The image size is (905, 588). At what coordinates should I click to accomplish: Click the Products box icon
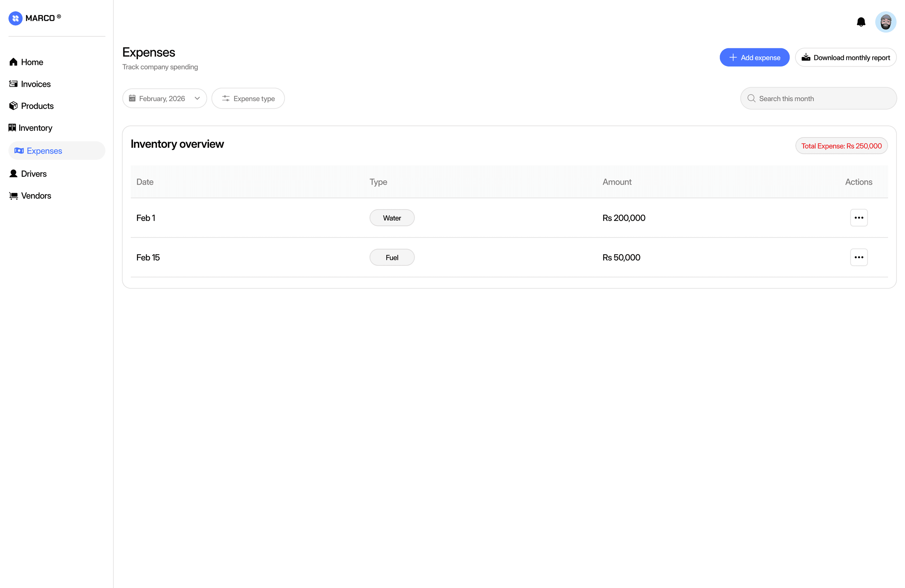tap(14, 106)
